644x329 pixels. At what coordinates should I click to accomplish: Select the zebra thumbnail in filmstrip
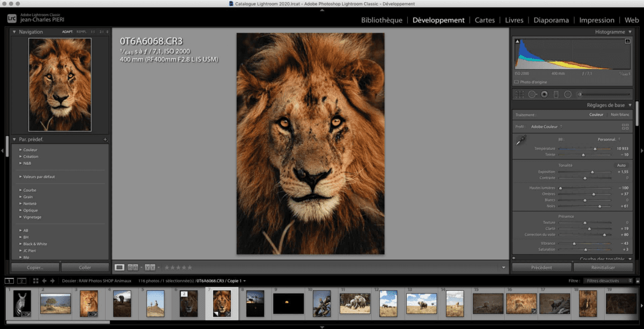[x=22, y=303]
